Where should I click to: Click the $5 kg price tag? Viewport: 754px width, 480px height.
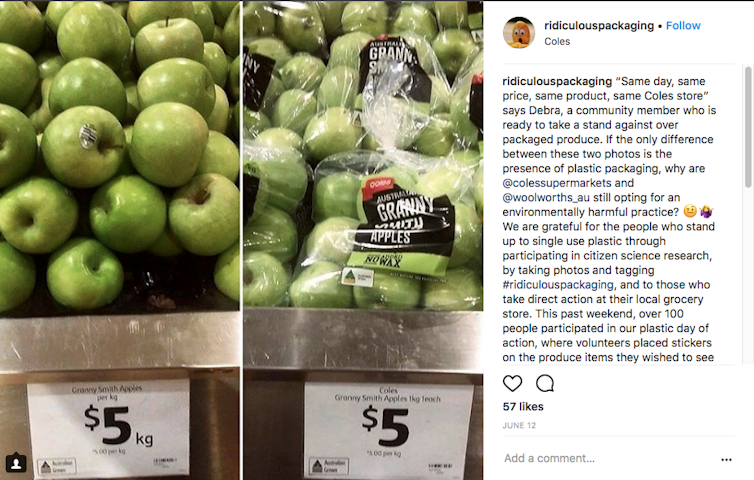(108, 428)
